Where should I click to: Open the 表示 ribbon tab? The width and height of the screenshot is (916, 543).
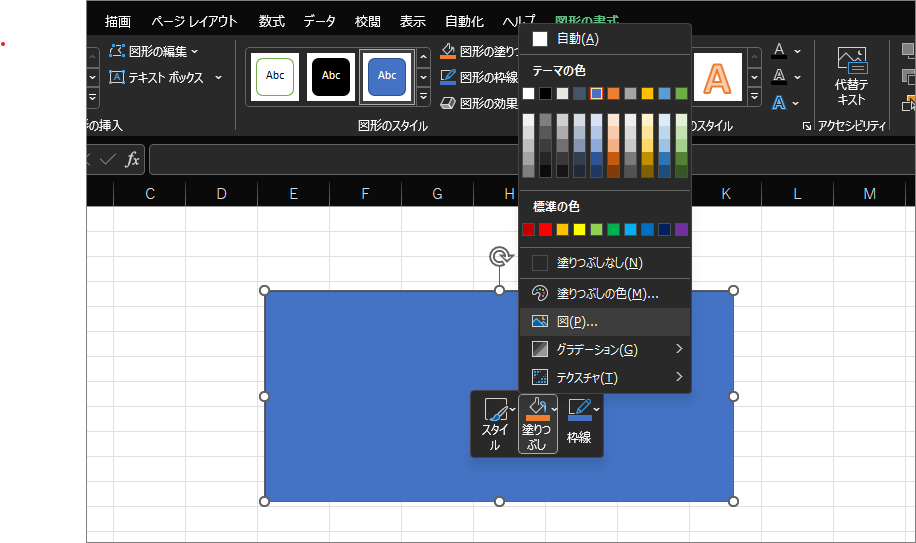412,22
